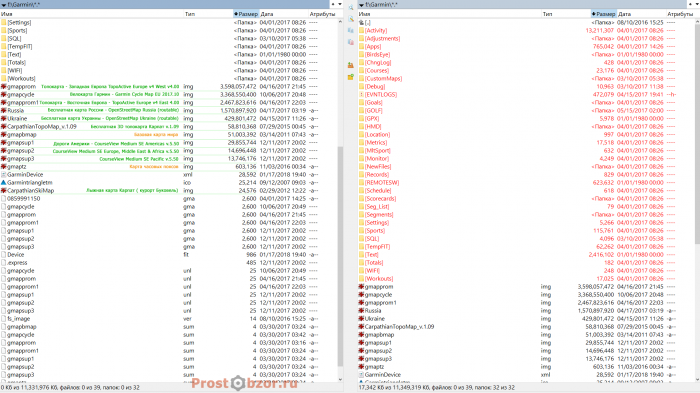Viewport: 700px width, 393px height.
Task: Click the f:\Garmin\*.* path in the right panel
Action: [382, 4]
